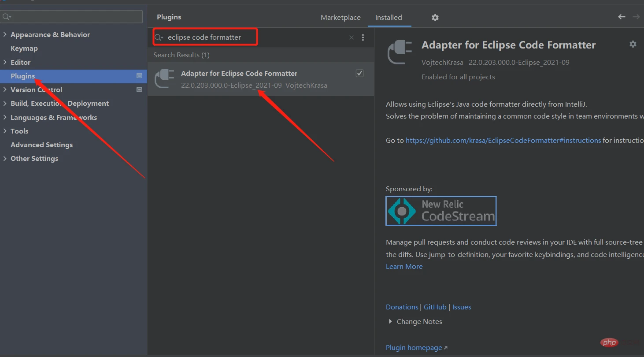The image size is (644, 357).
Task: Click the Learn More link
Action: coord(404,266)
